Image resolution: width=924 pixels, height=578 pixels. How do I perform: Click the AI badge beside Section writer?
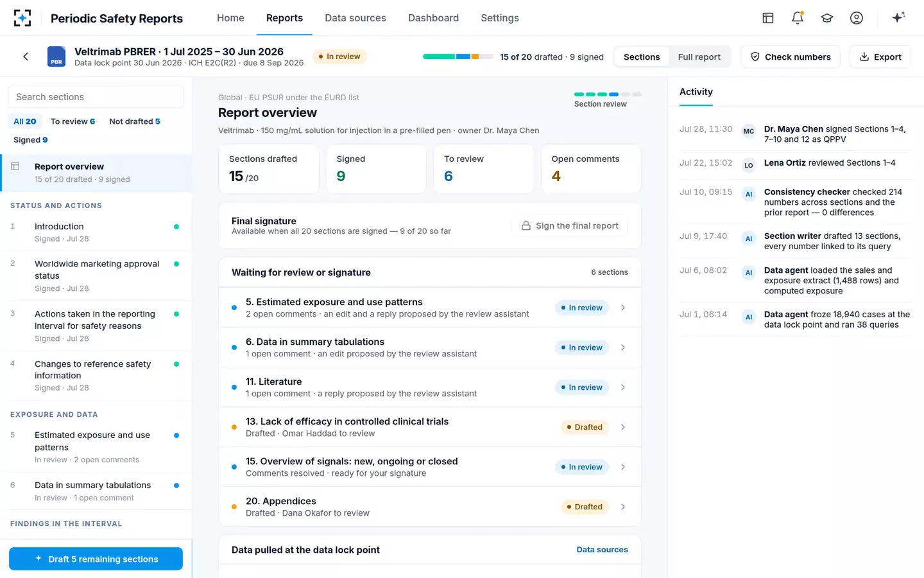(x=749, y=238)
